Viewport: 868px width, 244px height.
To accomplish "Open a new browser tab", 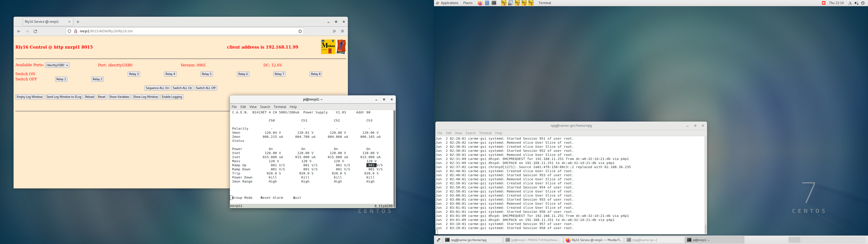I will click(x=78, y=22).
